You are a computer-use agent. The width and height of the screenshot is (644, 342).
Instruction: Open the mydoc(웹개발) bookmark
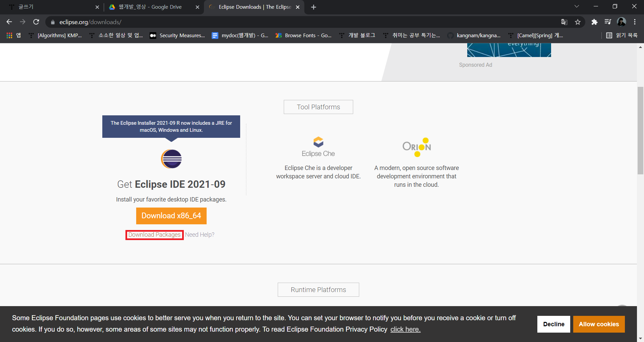tap(240, 35)
